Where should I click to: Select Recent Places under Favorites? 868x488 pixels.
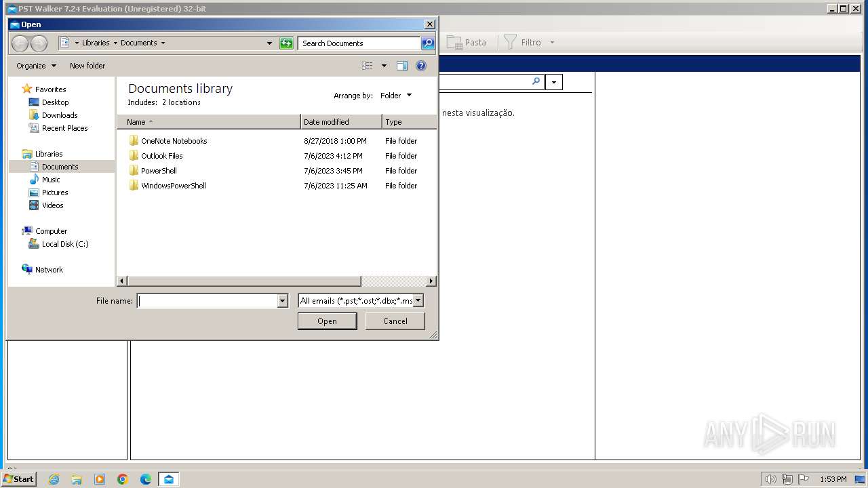(64, 128)
